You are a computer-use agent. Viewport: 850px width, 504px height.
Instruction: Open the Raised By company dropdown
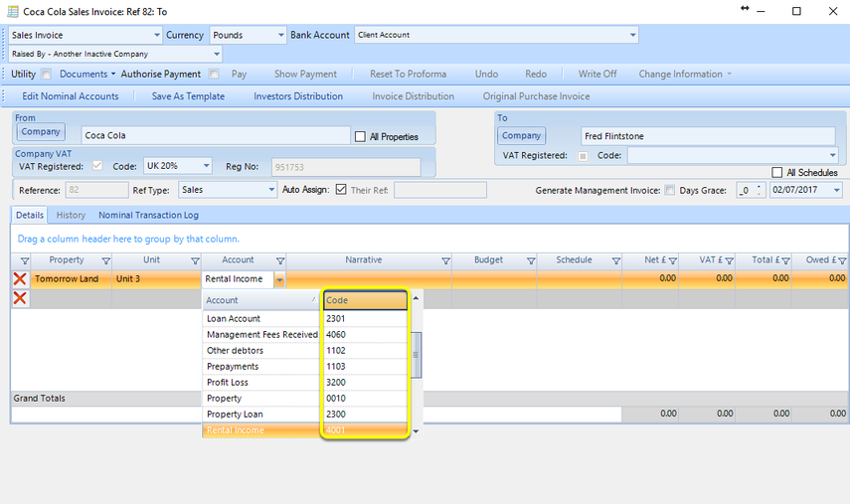[217, 55]
